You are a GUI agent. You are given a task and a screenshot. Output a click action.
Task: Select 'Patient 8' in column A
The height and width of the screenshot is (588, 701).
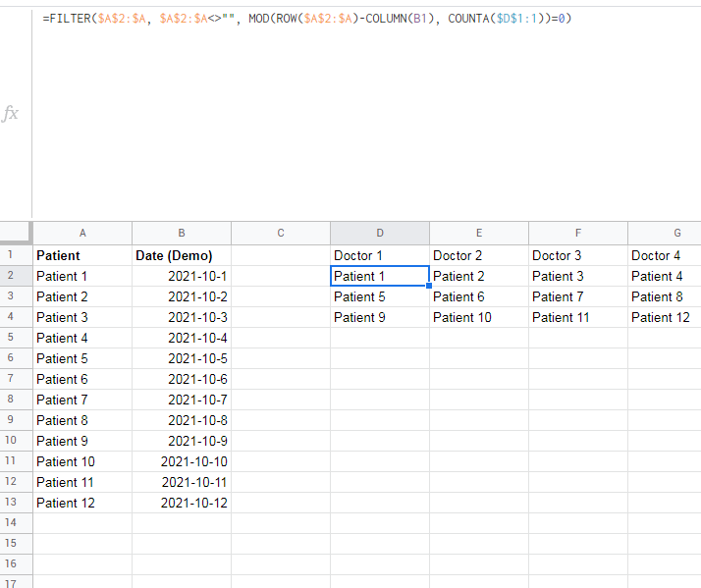point(82,420)
